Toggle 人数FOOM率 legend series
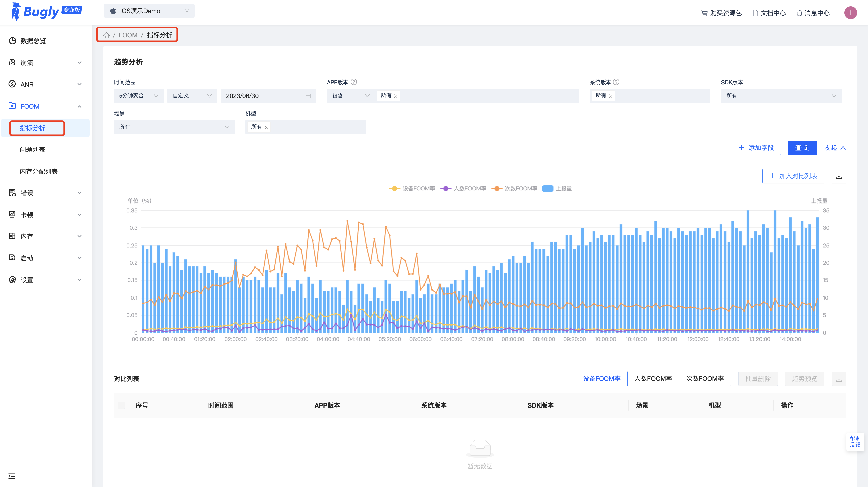The image size is (868, 487). (x=463, y=189)
